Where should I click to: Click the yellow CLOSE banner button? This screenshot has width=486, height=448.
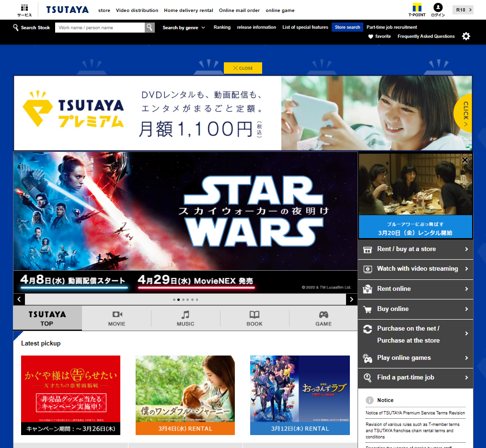[243, 68]
